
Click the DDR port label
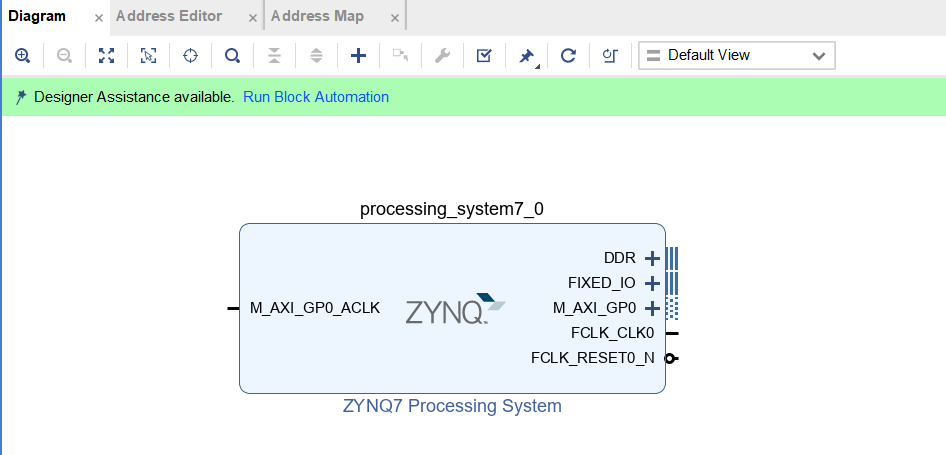pos(620,258)
